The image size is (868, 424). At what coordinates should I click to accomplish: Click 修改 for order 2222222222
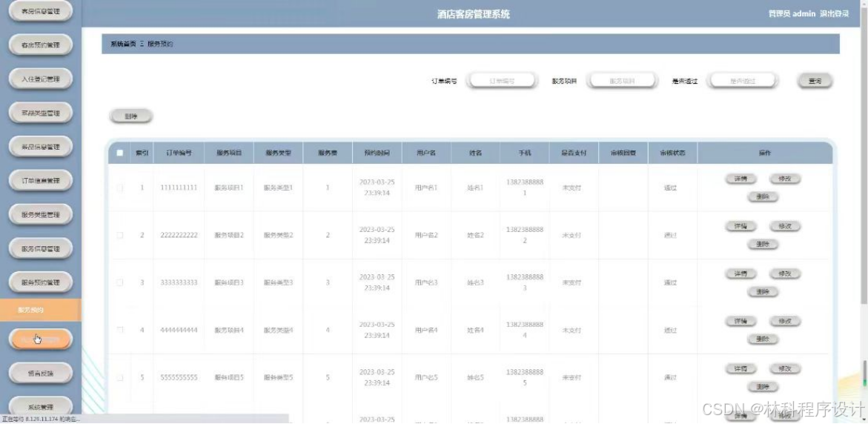(784, 226)
